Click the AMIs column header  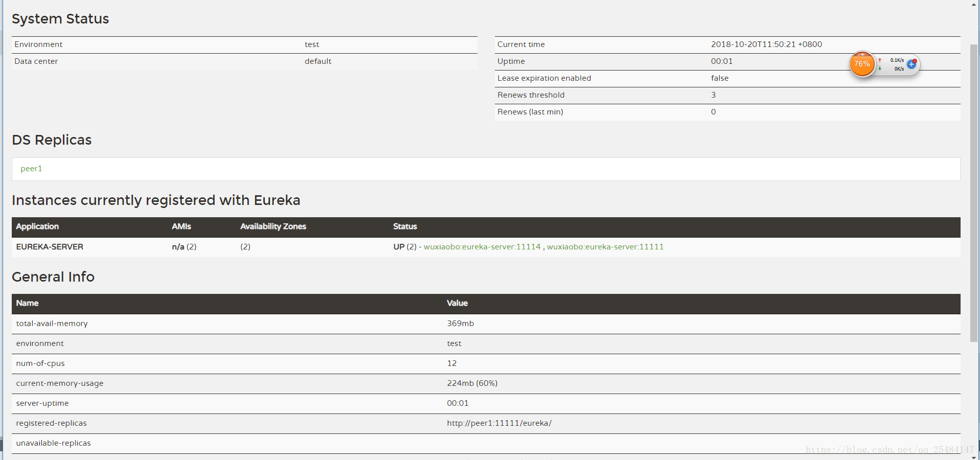pos(181,226)
